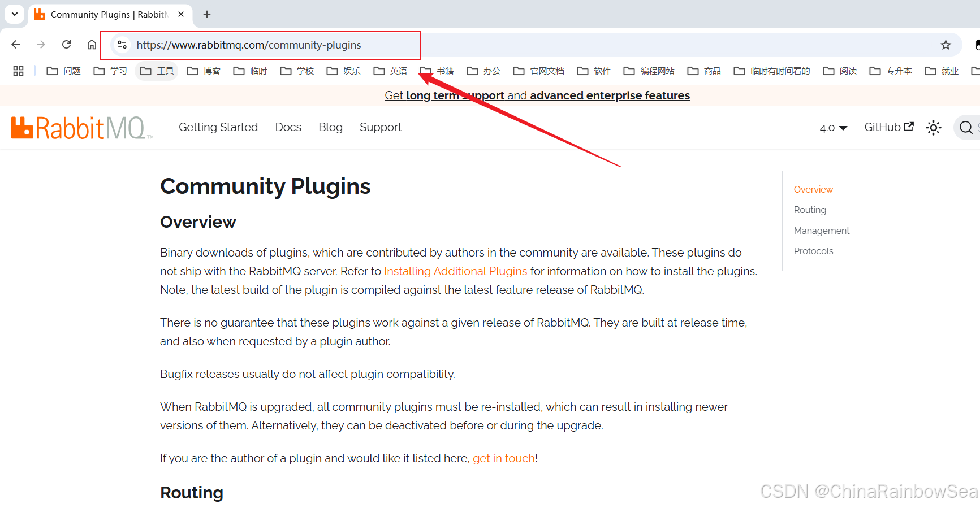This screenshot has height=508, width=980.
Task: Open the 编程网站 bookmark folder
Action: 649,71
